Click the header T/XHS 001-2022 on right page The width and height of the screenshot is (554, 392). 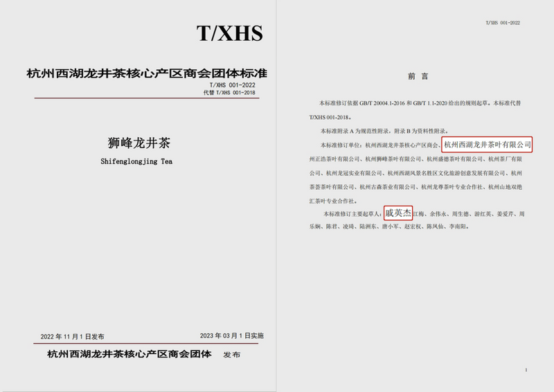pyautogui.click(x=503, y=23)
